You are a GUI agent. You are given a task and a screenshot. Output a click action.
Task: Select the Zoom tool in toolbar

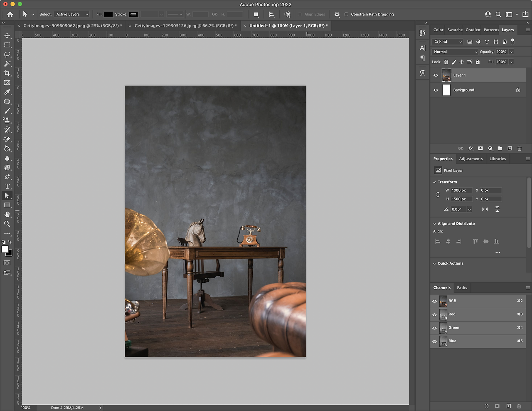pyautogui.click(x=7, y=224)
